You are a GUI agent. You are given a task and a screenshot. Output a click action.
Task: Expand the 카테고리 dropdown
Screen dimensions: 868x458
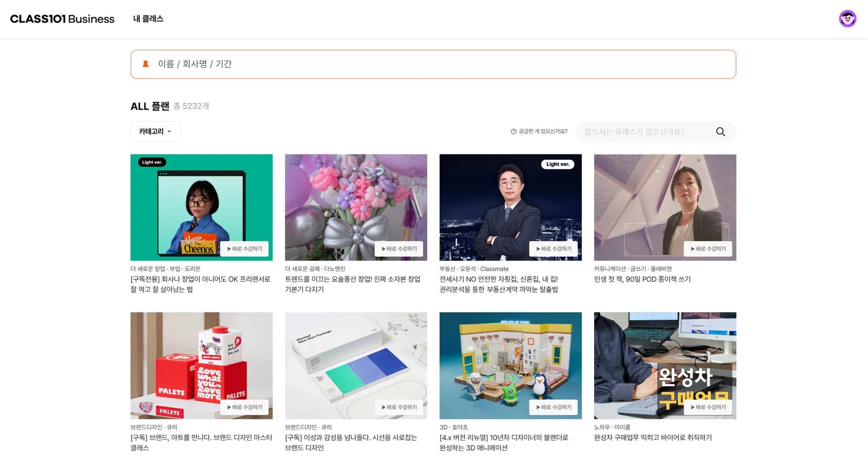click(x=156, y=131)
